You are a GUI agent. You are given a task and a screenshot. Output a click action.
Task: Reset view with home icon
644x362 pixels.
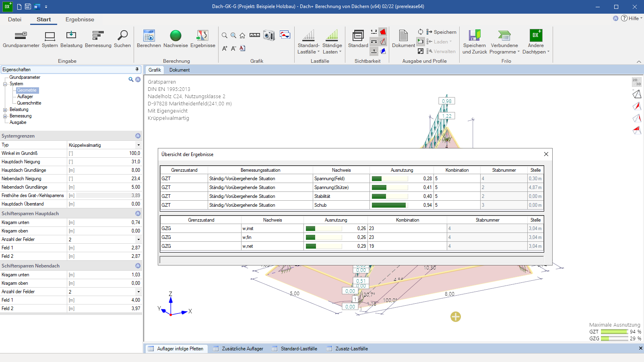(242, 35)
